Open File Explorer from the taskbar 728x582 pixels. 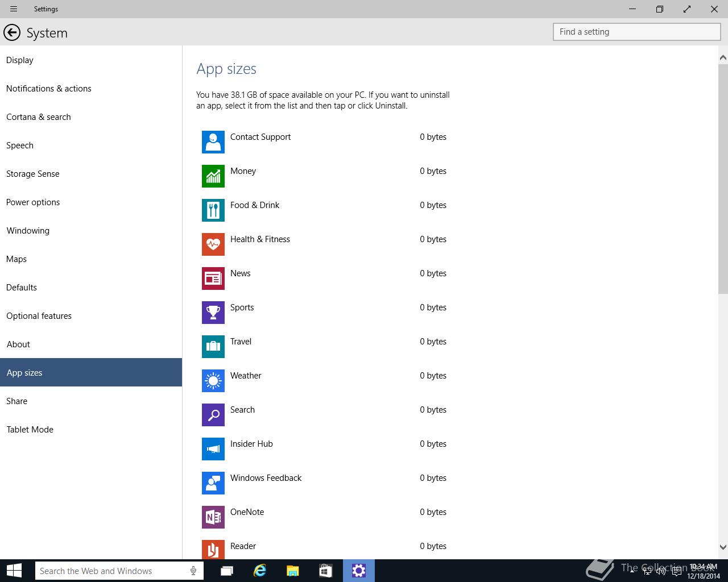click(x=292, y=571)
